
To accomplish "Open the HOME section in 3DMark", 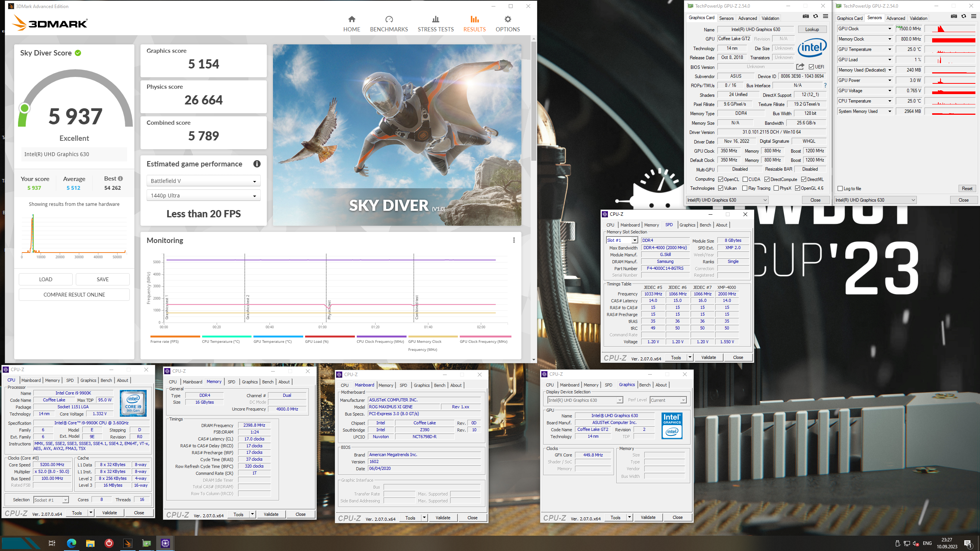I will click(351, 24).
